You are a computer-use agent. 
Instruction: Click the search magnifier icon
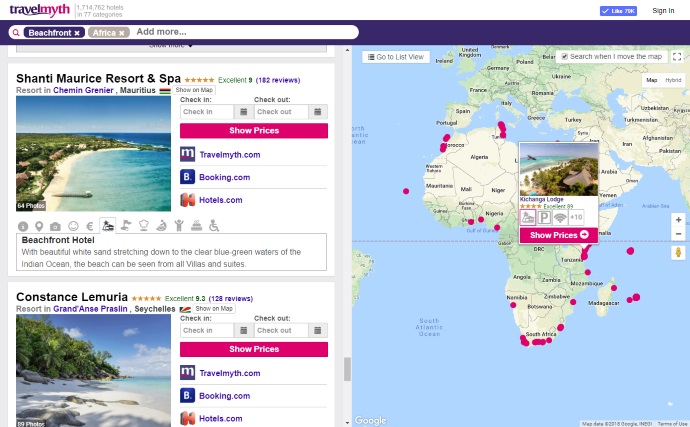pyautogui.click(x=16, y=33)
